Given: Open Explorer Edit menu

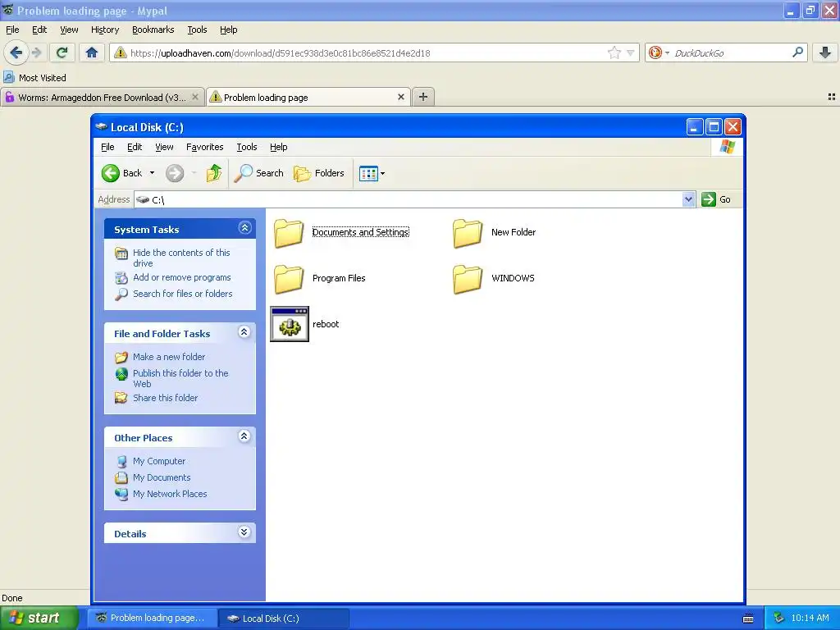Looking at the screenshot, I should click(135, 147).
